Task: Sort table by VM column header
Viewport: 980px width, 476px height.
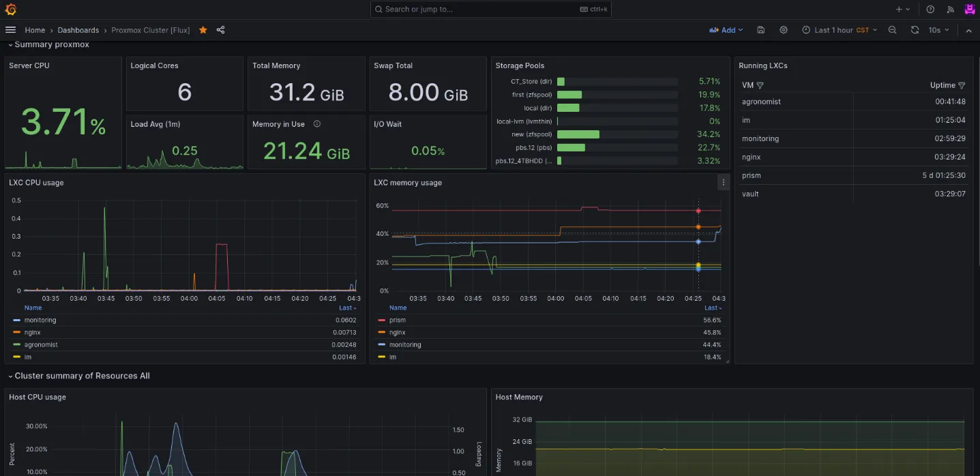Action: 747,85
